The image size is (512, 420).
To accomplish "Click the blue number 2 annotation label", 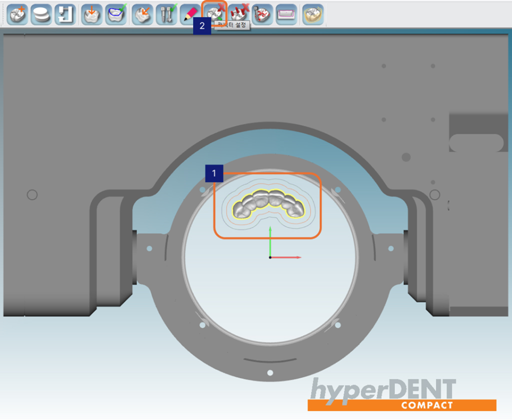I will pos(202,26).
